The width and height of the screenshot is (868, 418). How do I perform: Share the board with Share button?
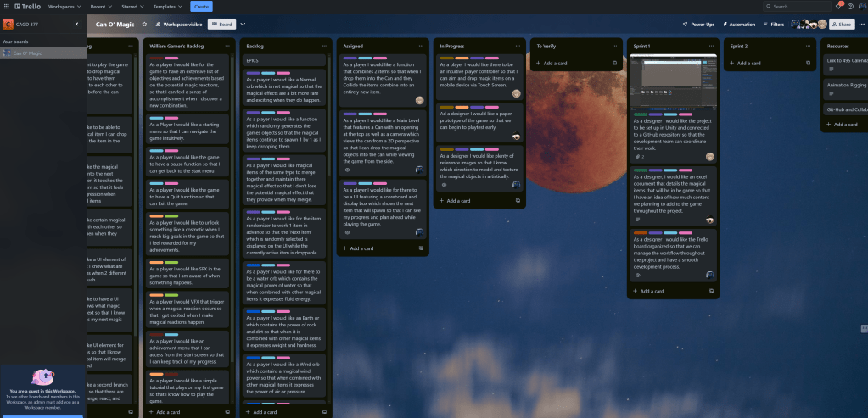coord(843,25)
